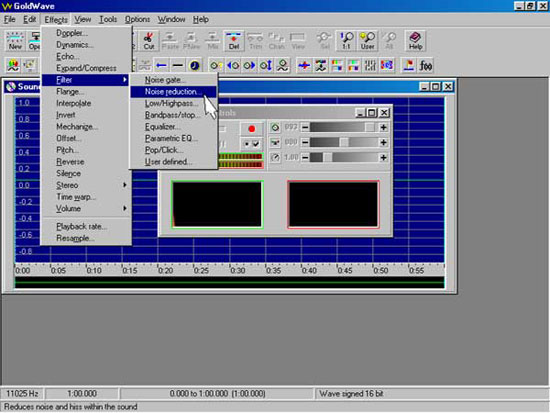This screenshot has height=413, width=550.
Task: Click the New file toolbar icon
Action: [x=15, y=41]
